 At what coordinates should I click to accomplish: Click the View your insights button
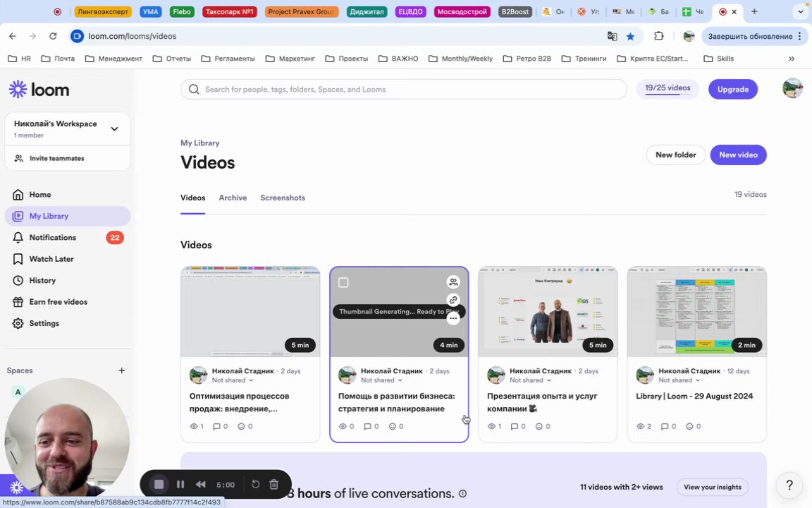[712, 488]
